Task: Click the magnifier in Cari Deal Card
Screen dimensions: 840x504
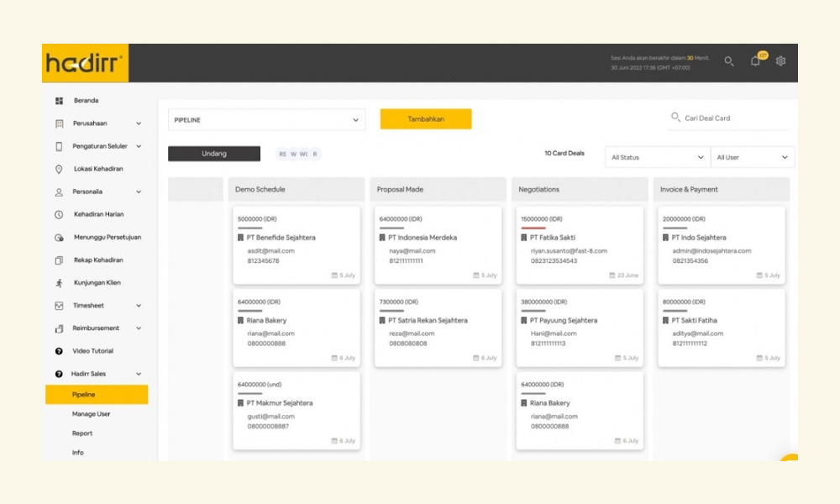Action: [x=675, y=117]
